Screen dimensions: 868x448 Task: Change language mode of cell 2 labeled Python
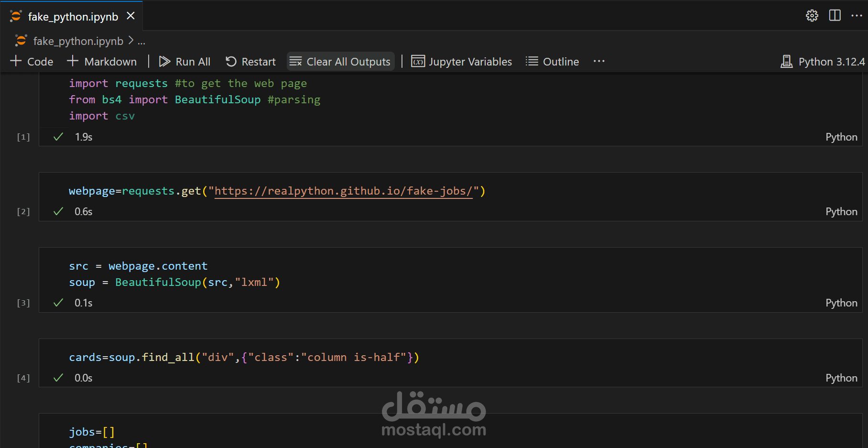point(841,212)
